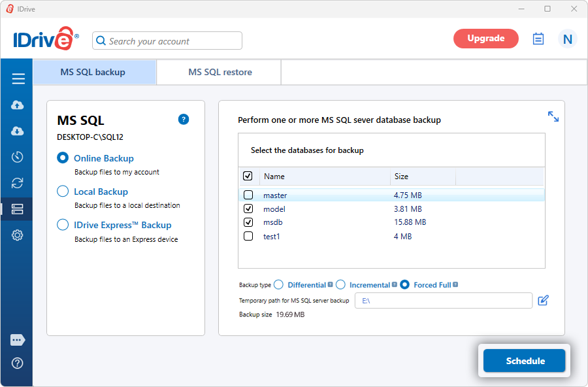Open the chat feedback icon
Screen dimensions: 588x387
pyautogui.click(x=18, y=340)
